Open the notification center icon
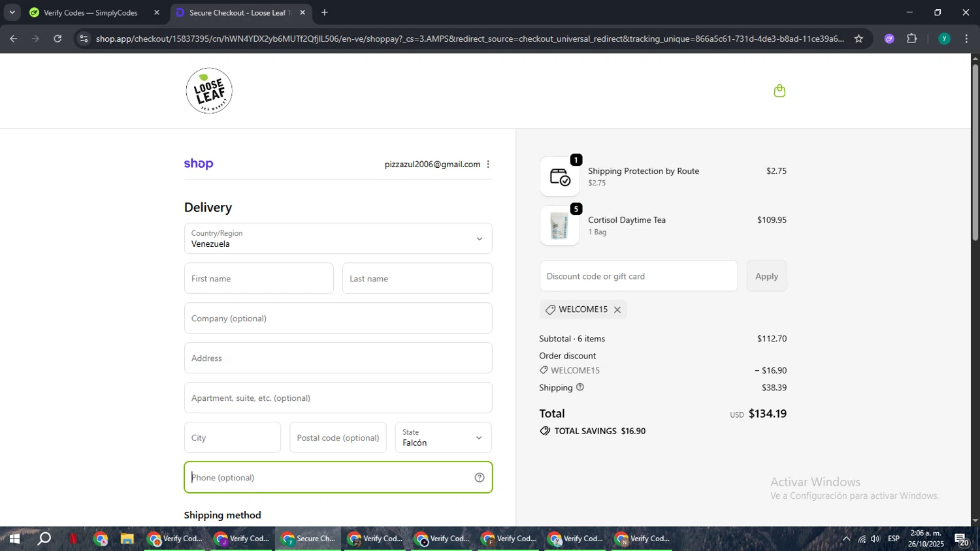Screen dimensions: 980x551 [962, 539]
